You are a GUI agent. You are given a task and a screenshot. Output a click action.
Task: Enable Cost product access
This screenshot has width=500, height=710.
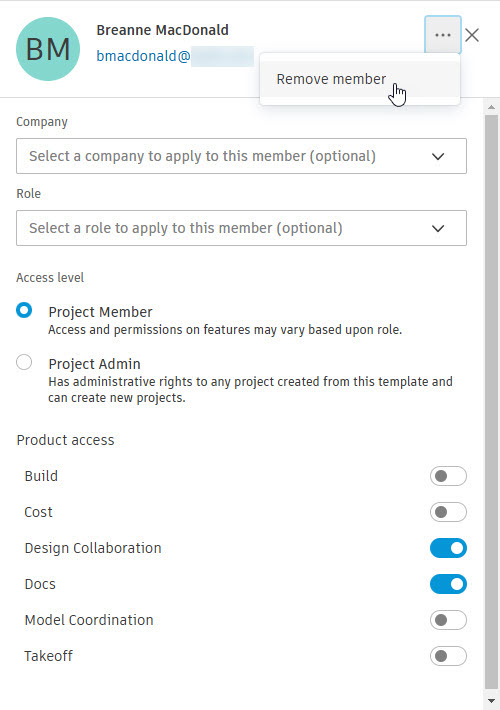point(448,512)
